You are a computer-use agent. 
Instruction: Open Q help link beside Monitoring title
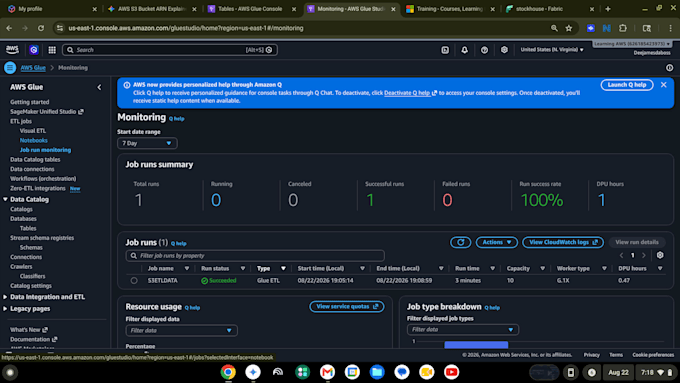[177, 118]
